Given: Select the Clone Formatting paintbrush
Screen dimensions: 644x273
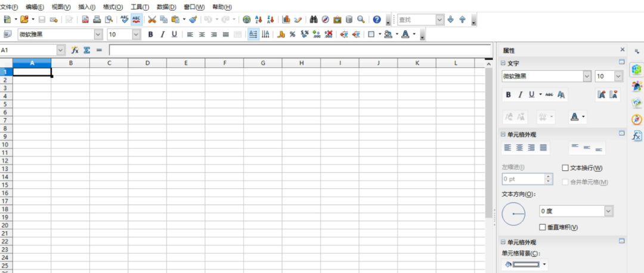Looking at the screenshot, I should [x=193, y=19].
